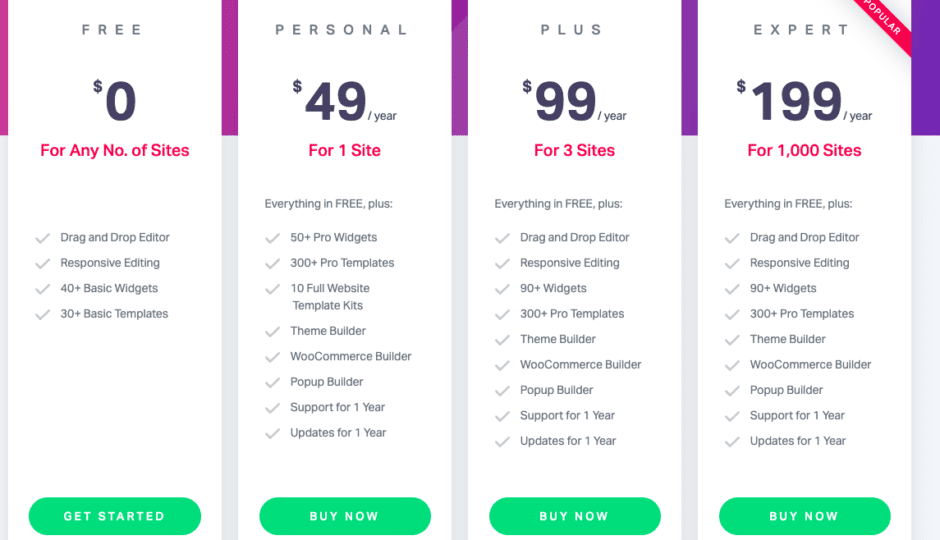Click Buy Now under the Expert plan

(805, 516)
